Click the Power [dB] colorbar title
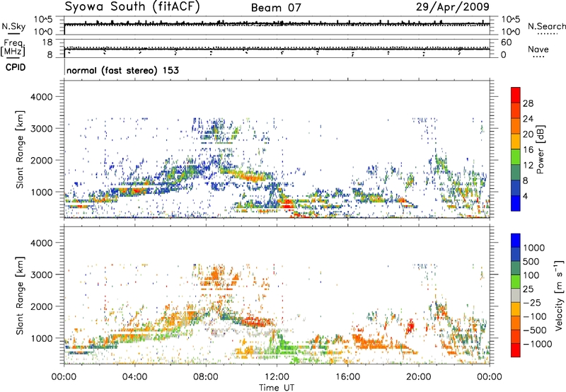Viewport: 566px width, 392px height. click(x=541, y=149)
